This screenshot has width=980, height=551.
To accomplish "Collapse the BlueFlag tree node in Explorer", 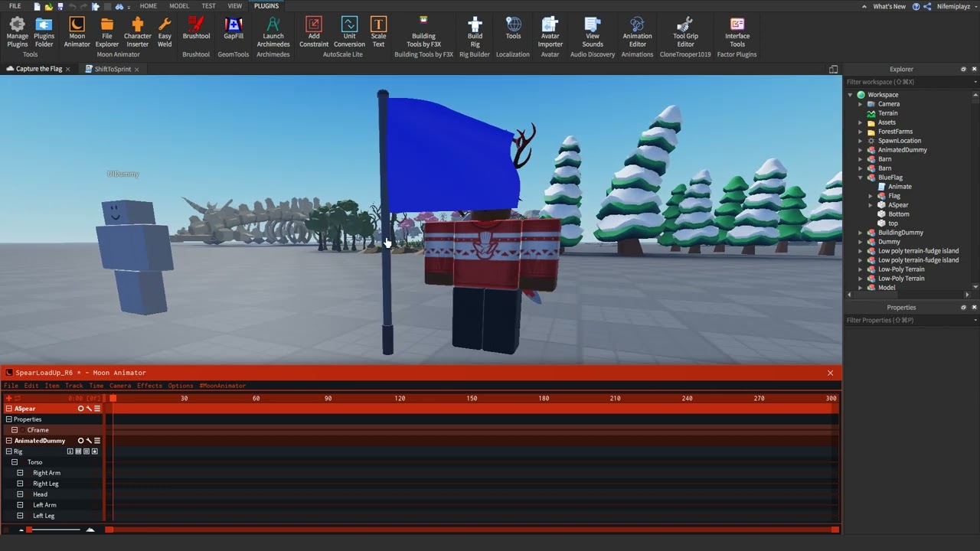I will click(861, 178).
